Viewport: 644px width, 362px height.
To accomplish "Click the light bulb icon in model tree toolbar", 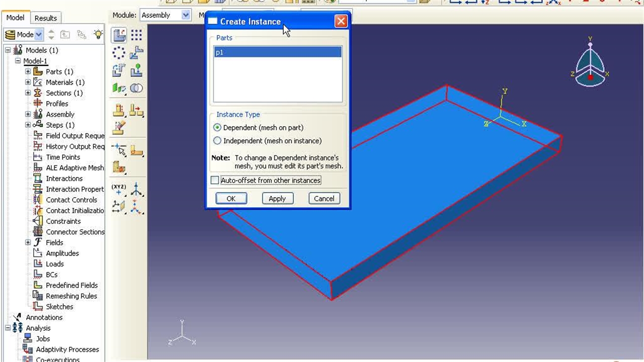I will pyautogui.click(x=98, y=35).
